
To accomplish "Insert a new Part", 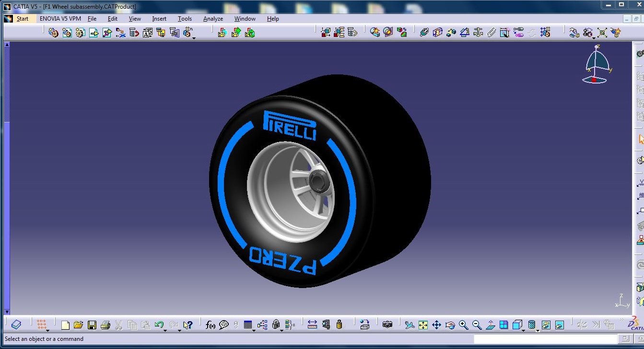I will [81, 32].
